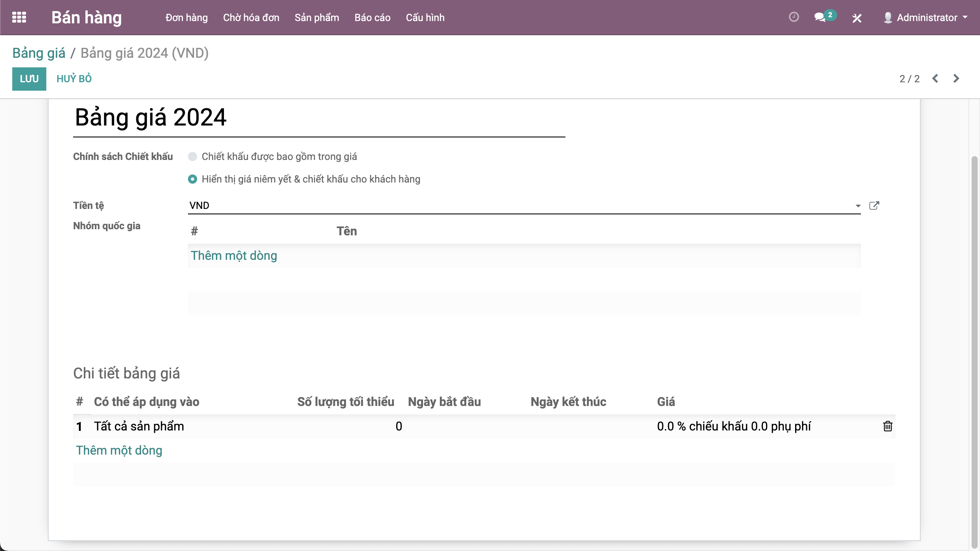Go to the previous record arrow

pyautogui.click(x=935, y=79)
